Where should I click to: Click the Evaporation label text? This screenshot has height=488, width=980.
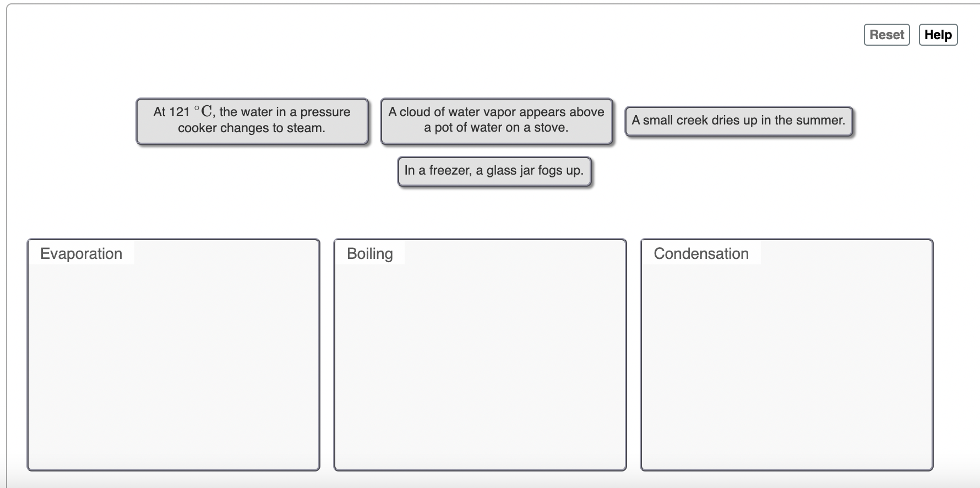(x=80, y=253)
